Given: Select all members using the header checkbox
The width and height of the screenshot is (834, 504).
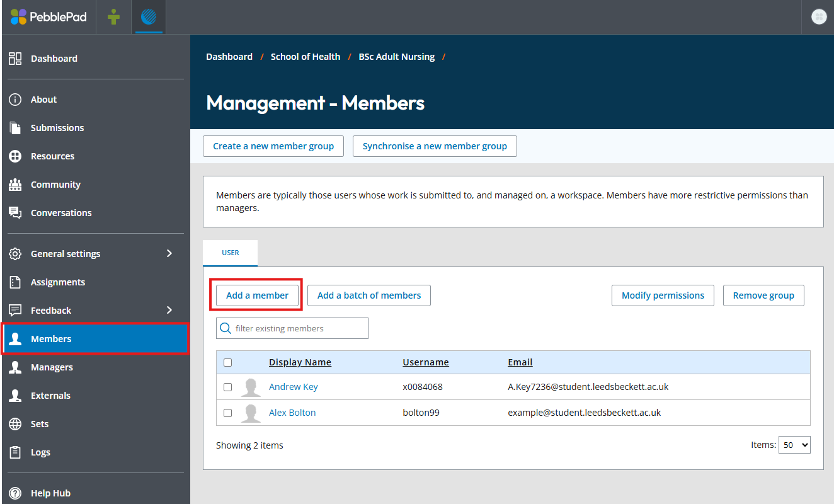Looking at the screenshot, I should (227, 362).
